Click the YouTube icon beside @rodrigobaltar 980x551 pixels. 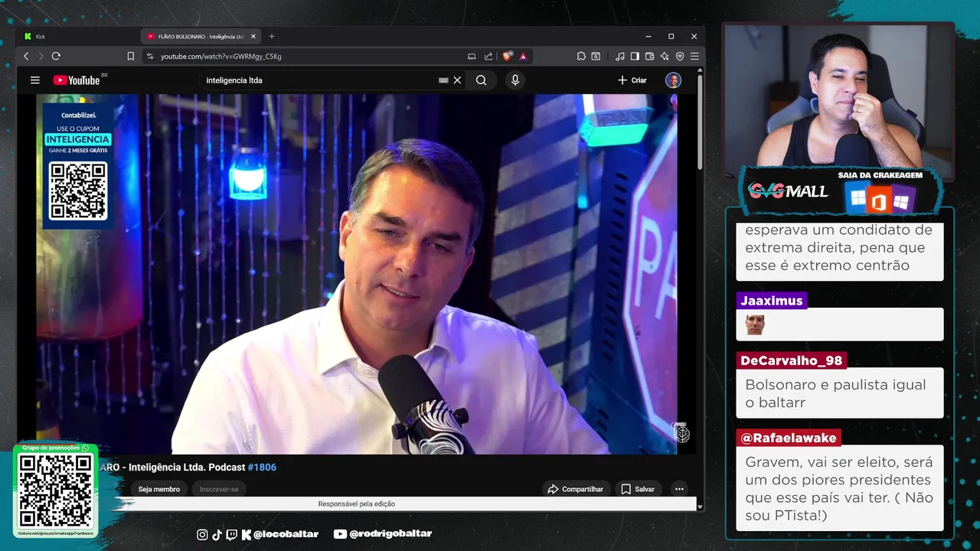[340, 534]
